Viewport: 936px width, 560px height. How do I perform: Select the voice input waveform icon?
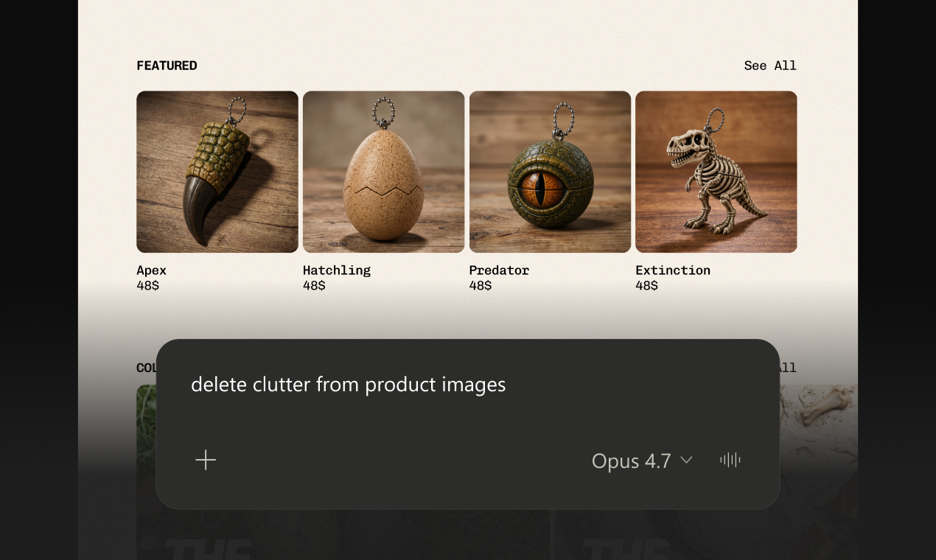tap(730, 460)
